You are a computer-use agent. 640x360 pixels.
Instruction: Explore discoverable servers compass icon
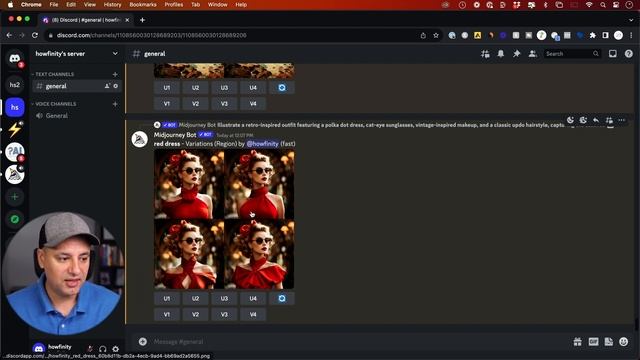pos(15,219)
